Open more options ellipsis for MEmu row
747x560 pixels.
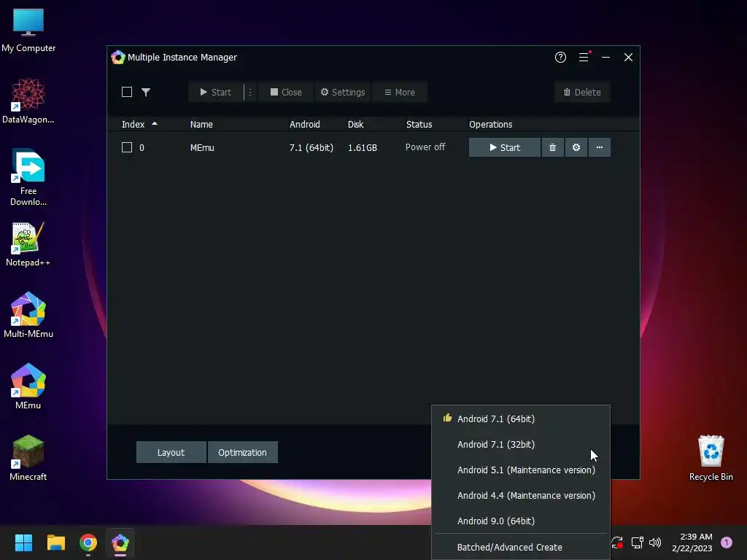coord(600,147)
